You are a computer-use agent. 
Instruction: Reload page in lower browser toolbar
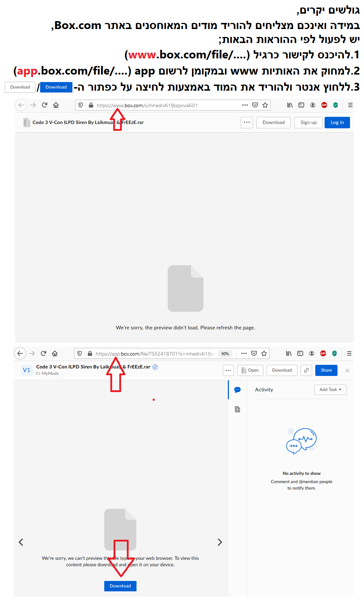43,353
